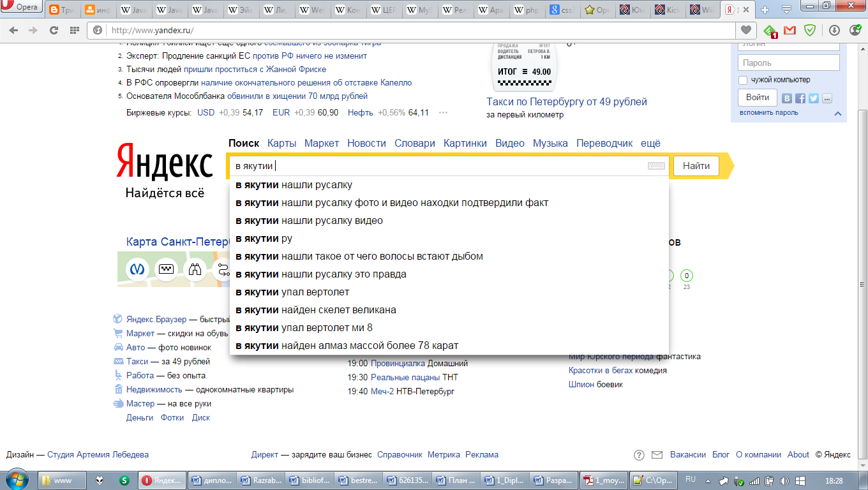
Task: Open the Маркет service tab
Action: click(322, 144)
